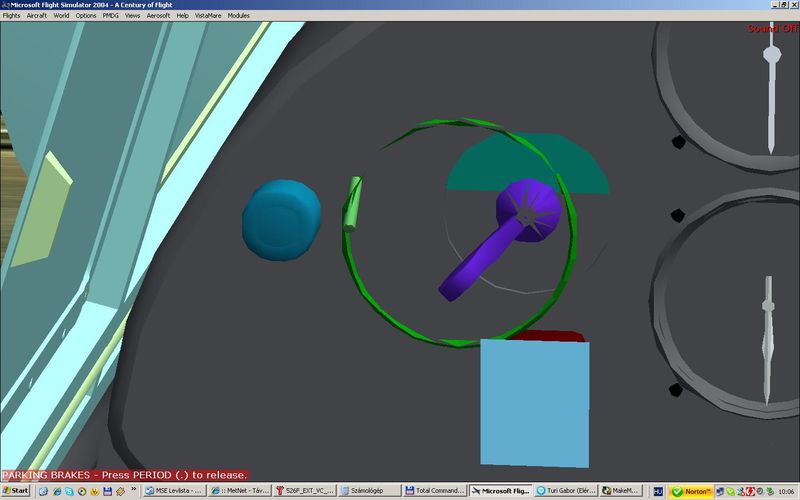This screenshot has height=500, width=800.
Task: Open the Options menu
Action: (86, 16)
